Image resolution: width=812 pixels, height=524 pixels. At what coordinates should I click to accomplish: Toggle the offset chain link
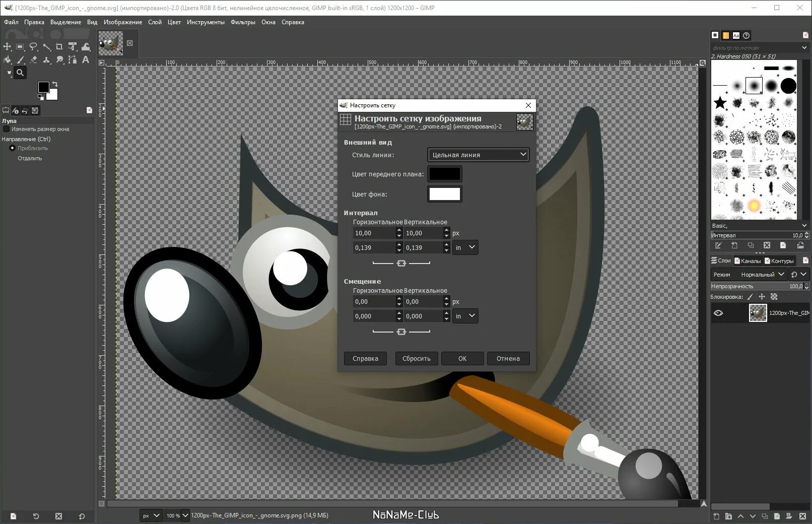tap(401, 332)
